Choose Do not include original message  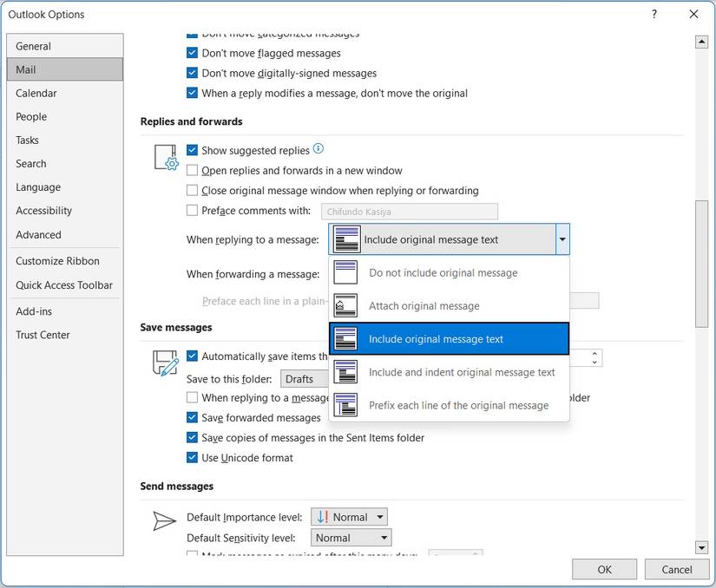click(x=450, y=272)
